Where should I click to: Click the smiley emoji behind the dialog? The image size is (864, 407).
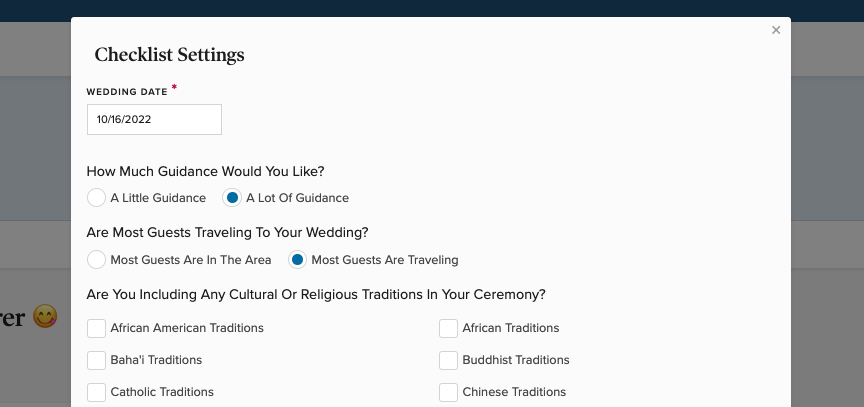44,318
